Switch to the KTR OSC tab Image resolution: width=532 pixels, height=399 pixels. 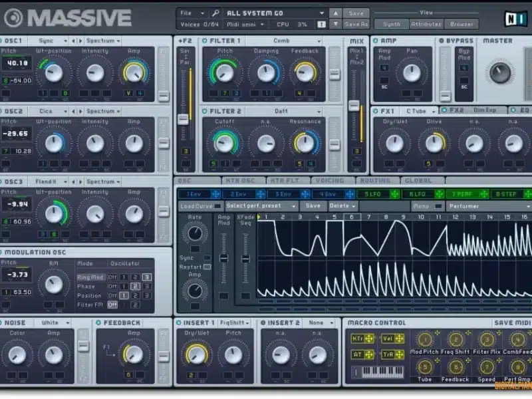click(243, 181)
